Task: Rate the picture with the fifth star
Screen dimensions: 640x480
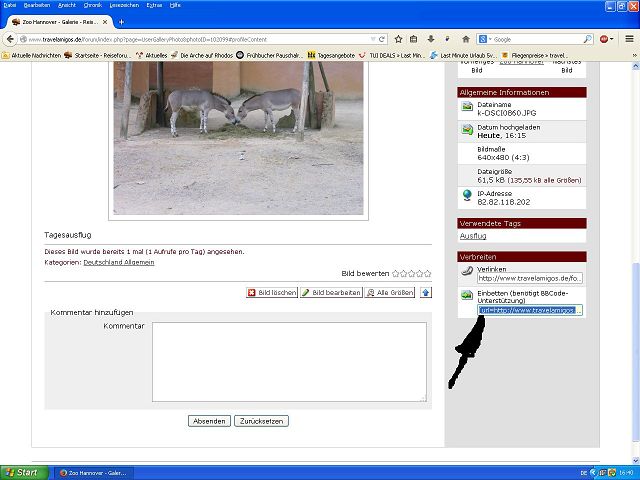Action: 428,273
